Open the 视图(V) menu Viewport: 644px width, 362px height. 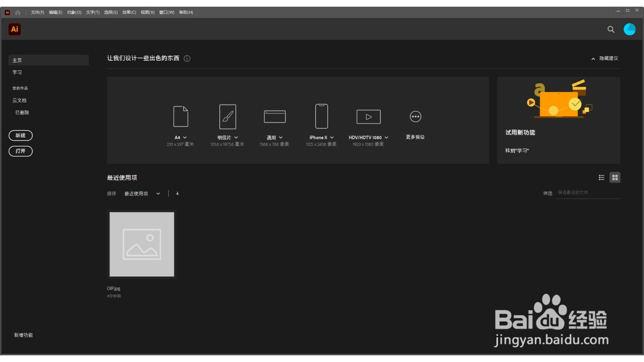pyautogui.click(x=147, y=12)
